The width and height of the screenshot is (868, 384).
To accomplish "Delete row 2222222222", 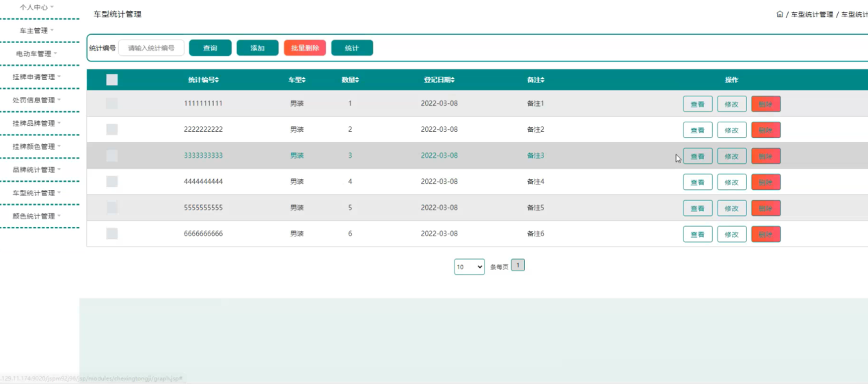I will 765,130.
